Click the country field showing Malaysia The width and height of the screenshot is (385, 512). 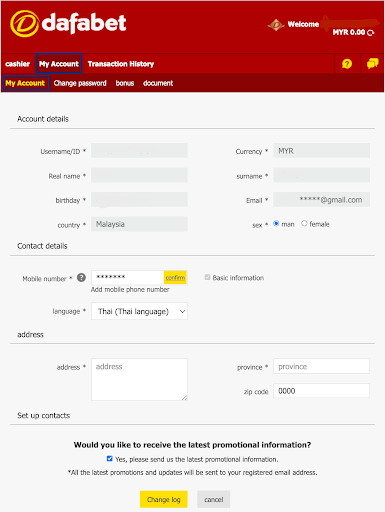coord(139,224)
